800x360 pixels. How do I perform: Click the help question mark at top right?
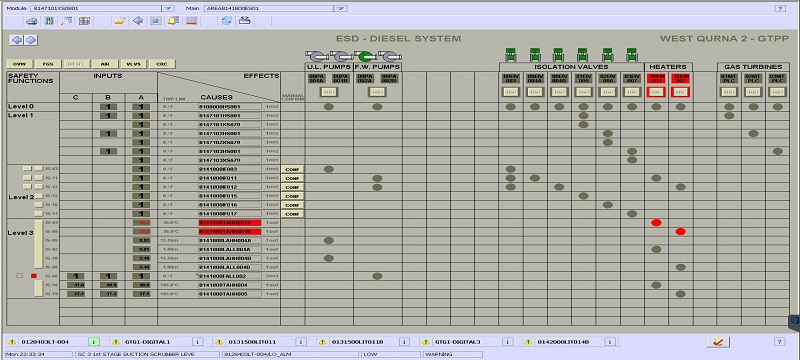780,8
